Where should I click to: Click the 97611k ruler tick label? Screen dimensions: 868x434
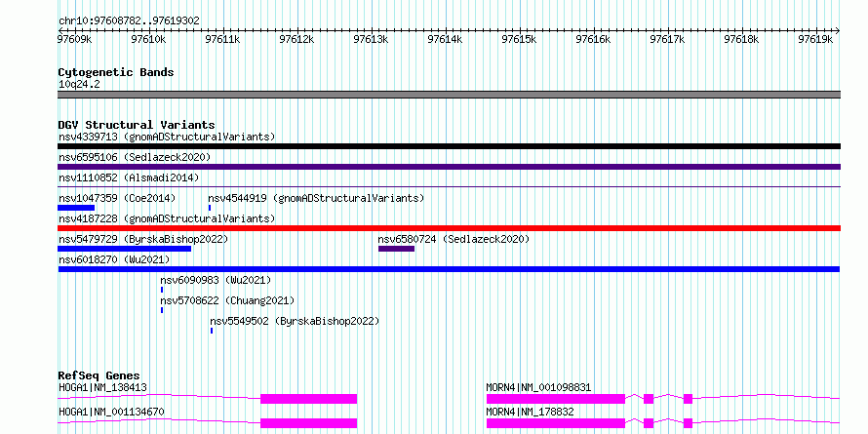point(222,39)
